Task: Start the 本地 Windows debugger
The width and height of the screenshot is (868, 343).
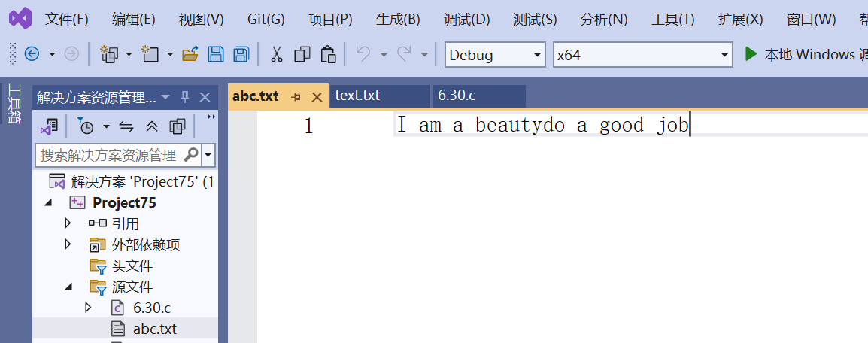Action: (x=806, y=54)
